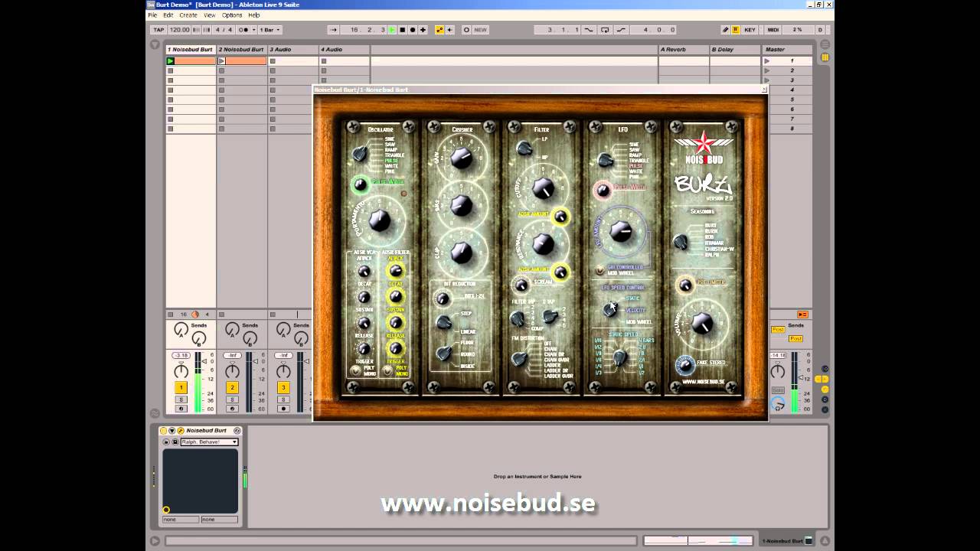Image resolution: width=980 pixels, height=551 pixels.
Task: Click track 1 Send A knob
Action: click(181, 331)
